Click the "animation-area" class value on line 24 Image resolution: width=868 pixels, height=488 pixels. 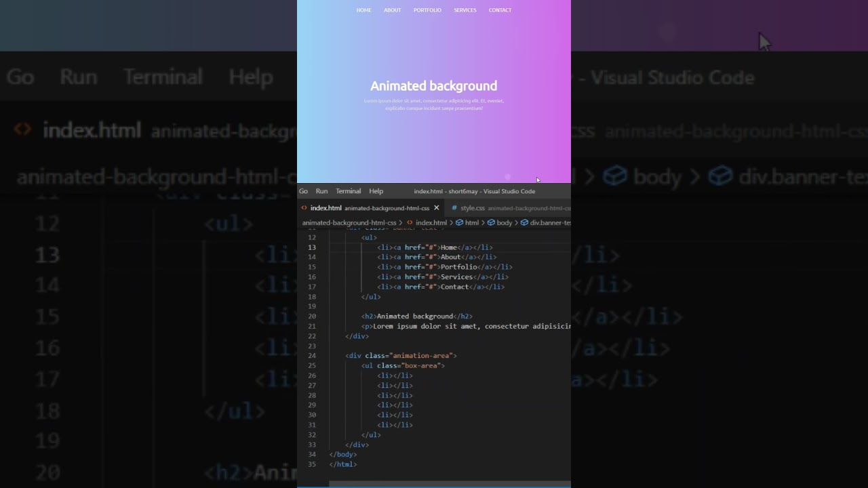(421, 356)
